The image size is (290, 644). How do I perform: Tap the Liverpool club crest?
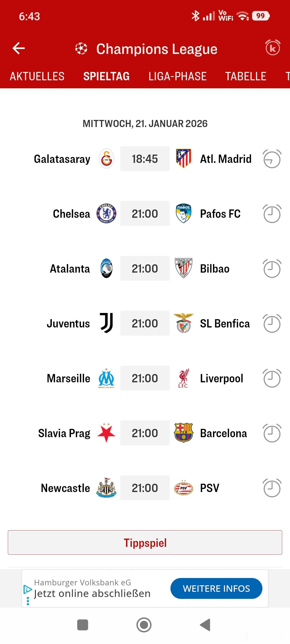tap(184, 378)
